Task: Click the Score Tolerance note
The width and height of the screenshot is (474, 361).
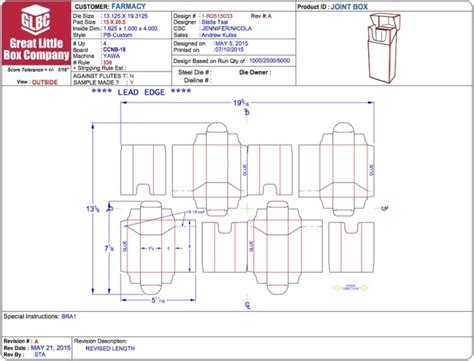Action: click(38, 70)
